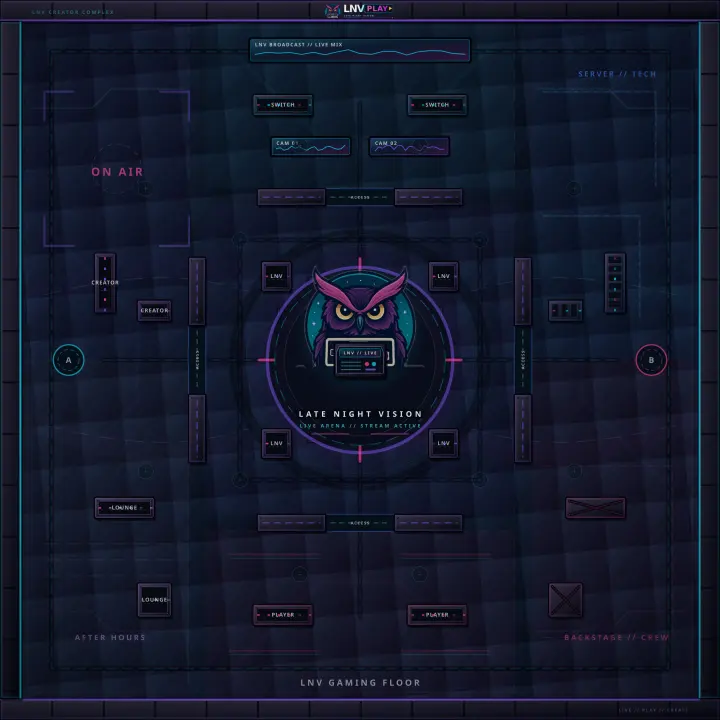Click the wide crossed crate in backstage

pos(596,508)
